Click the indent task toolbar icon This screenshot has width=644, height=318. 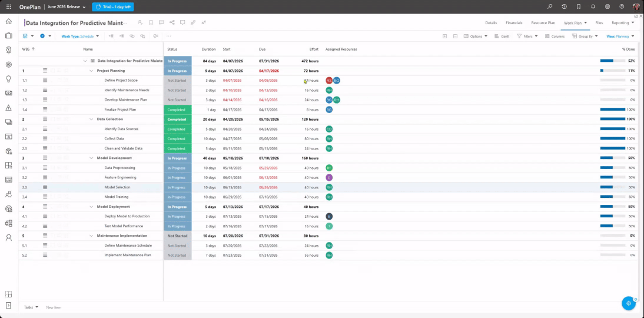122,36
